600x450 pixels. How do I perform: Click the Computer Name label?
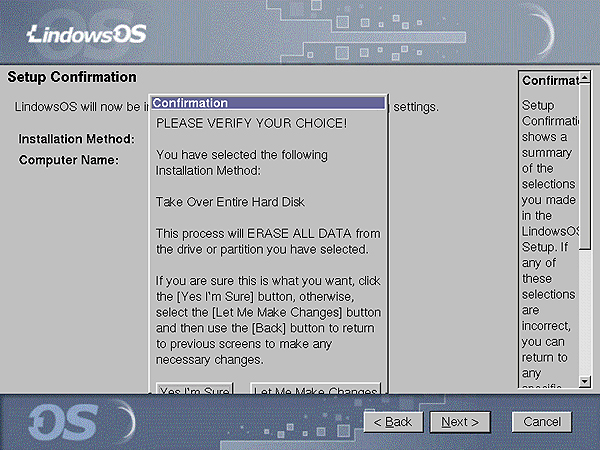coord(69,160)
